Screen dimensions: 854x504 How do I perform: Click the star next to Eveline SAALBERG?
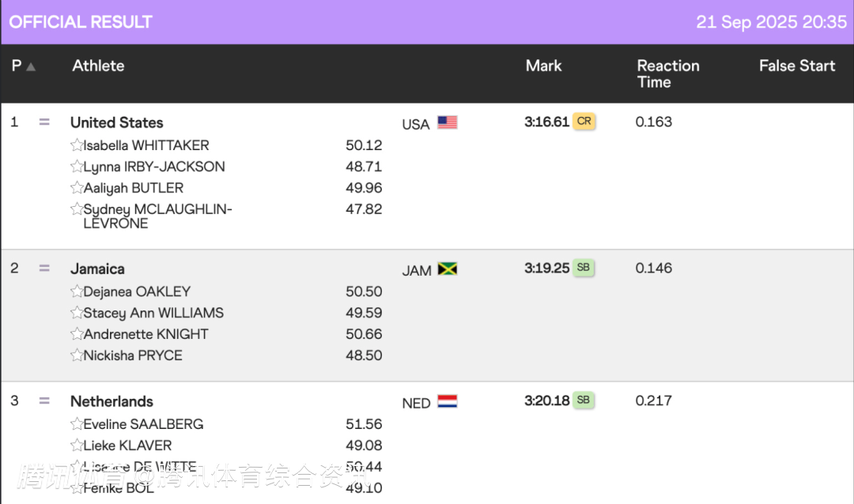[x=77, y=424]
